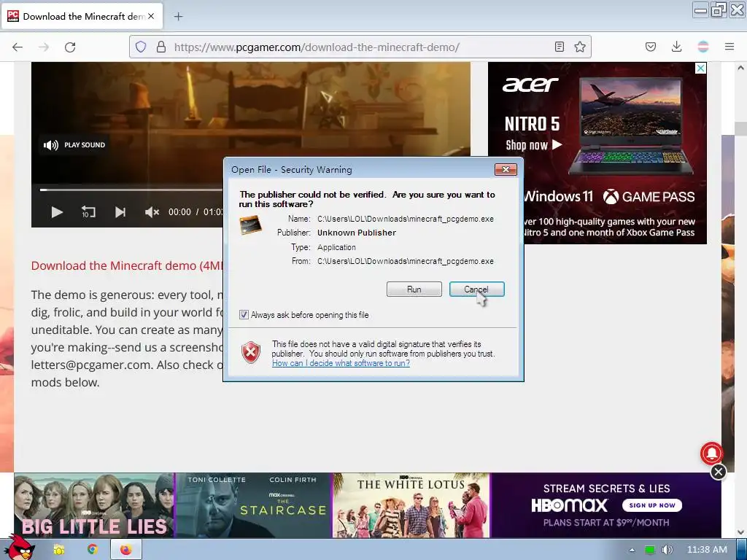Reload the page with the refresh icon

[70, 47]
